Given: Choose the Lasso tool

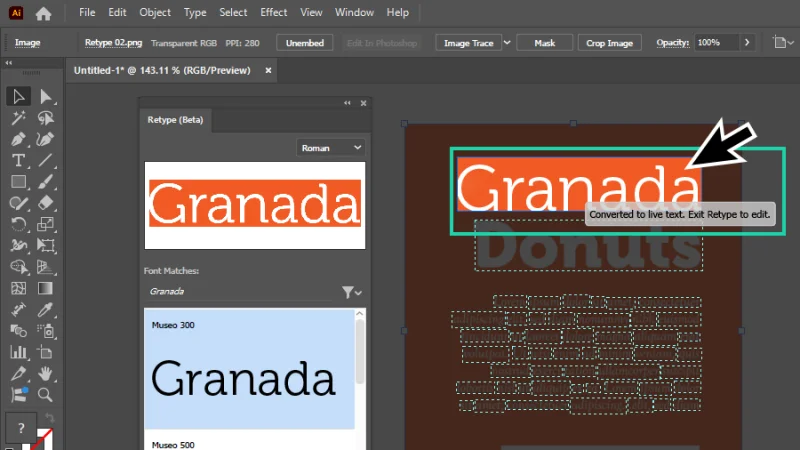Looking at the screenshot, I should (x=45, y=118).
